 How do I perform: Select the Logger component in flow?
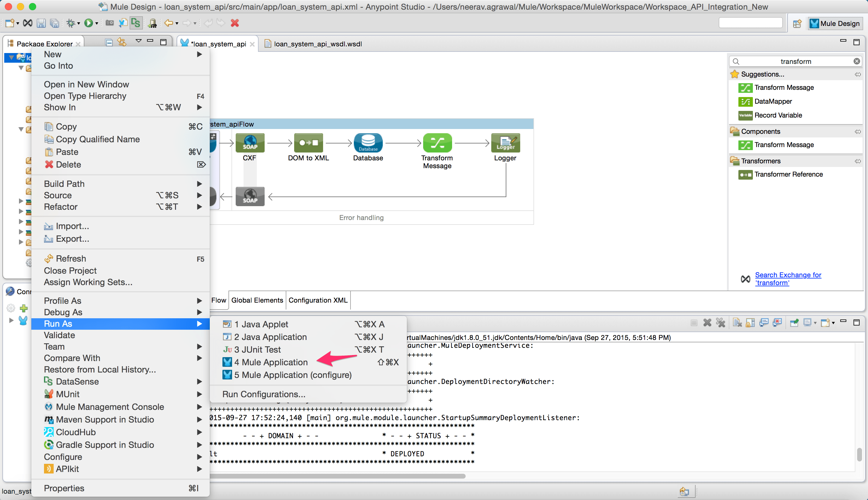(505, 143)
